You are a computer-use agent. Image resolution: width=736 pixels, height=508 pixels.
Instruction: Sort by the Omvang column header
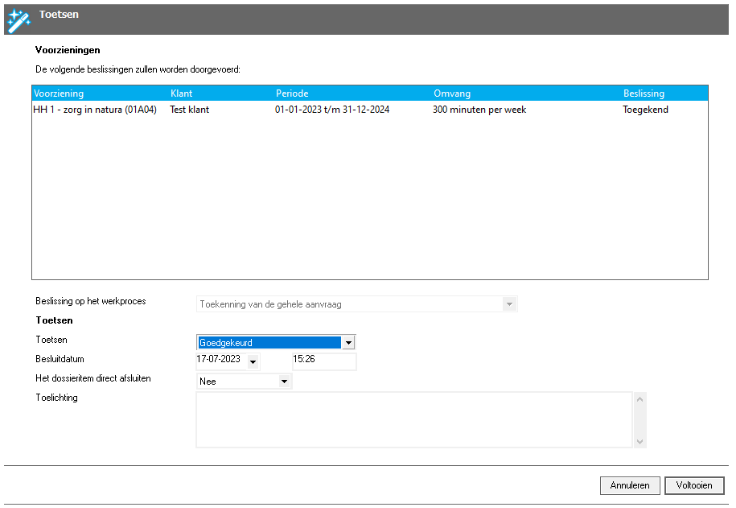coord(452,93)
